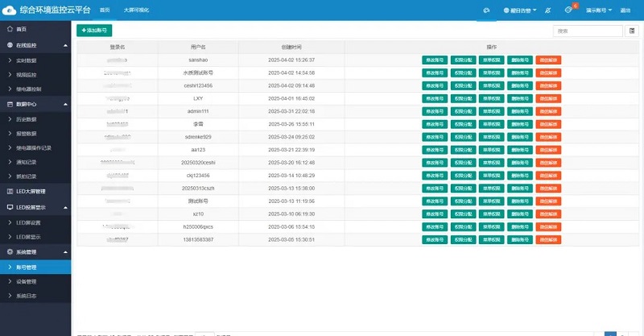
Task: Open the notification icon with red badge
Action: [568, 10]
